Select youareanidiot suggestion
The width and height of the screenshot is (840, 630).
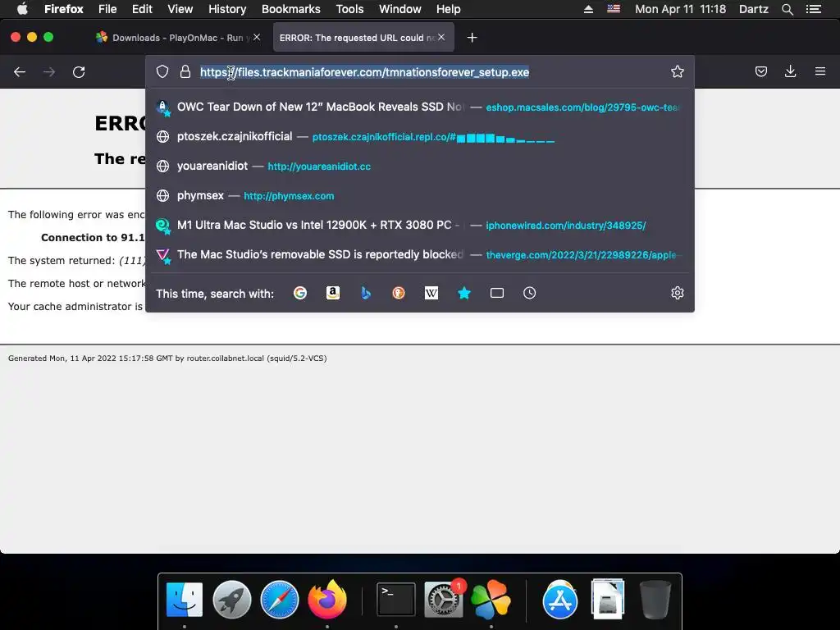coord(420,166)
